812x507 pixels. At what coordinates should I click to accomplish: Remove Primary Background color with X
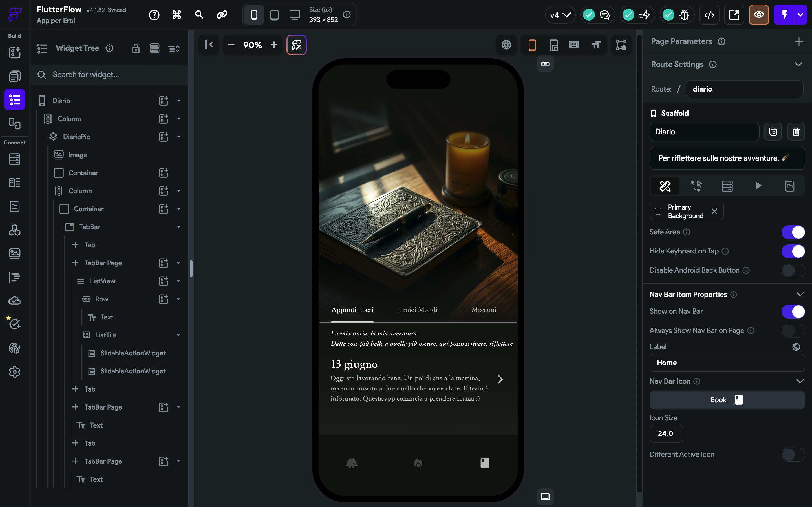click(714, 211)
